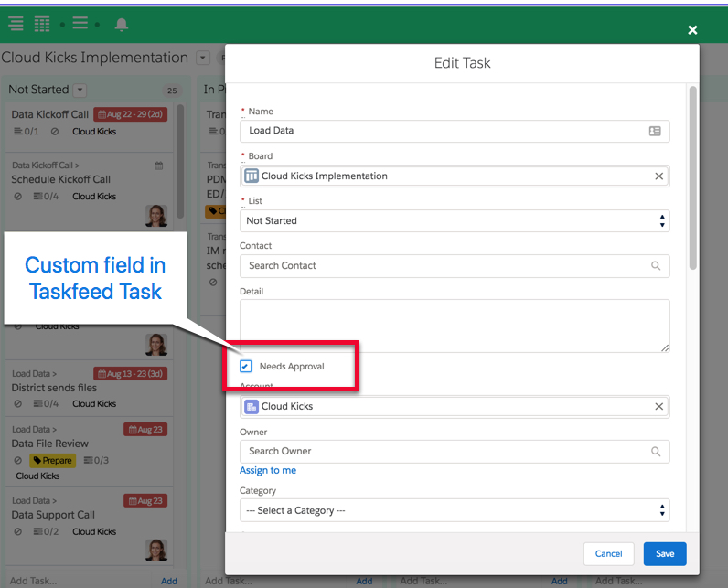The width and height of the screenshot is (728, 588).
Task: Clear the Cloud Kicks account selection
Action: tap(658, 407)
